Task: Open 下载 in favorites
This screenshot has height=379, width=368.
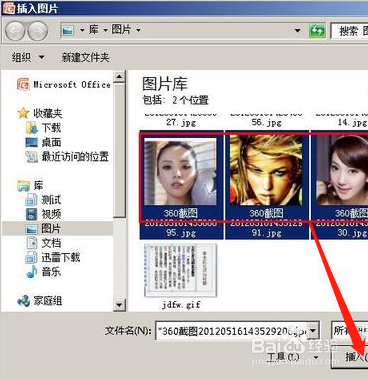Action: [51, 128]
